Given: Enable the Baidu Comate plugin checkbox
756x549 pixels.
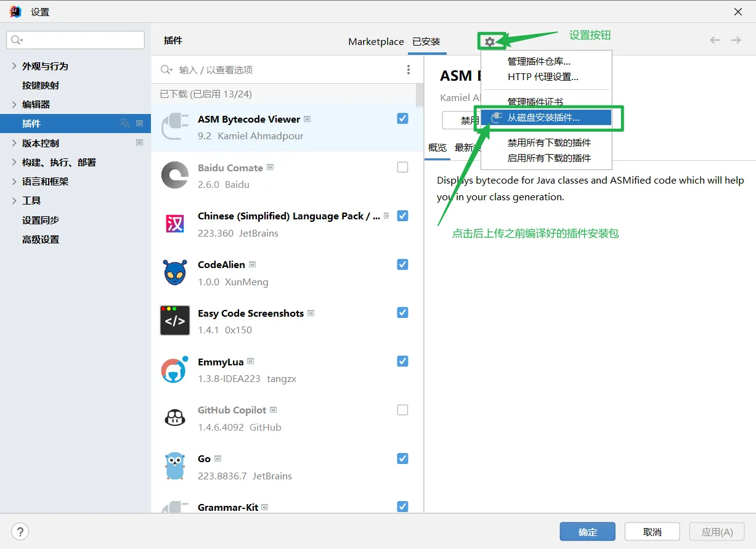Looking at the screenshot, I should point(402,167).
